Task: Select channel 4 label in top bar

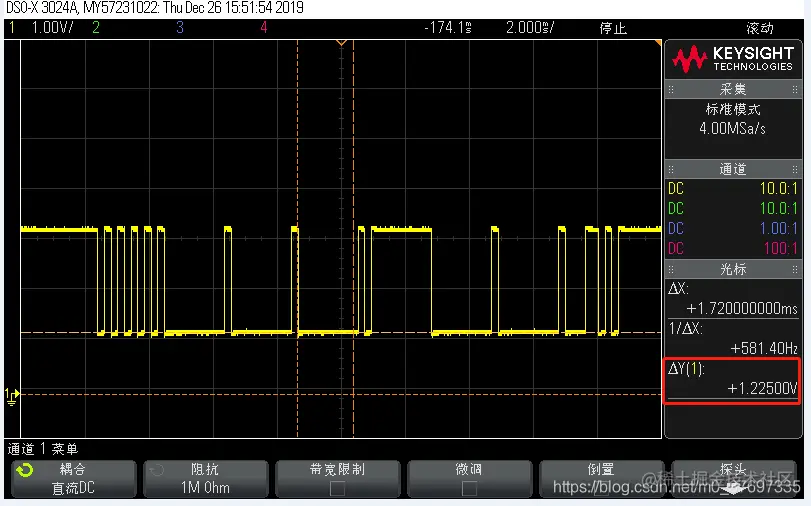Action: pyautogui.click(x=263, y=27)
